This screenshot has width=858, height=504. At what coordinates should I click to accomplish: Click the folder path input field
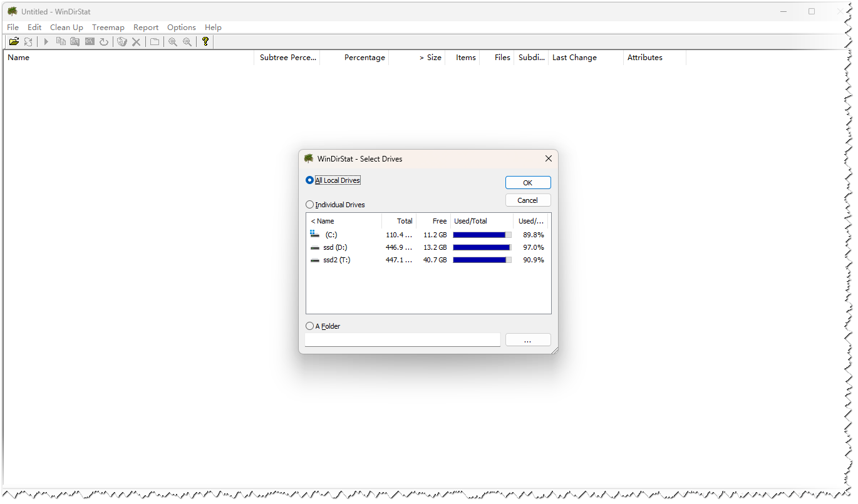click(403, 340)
